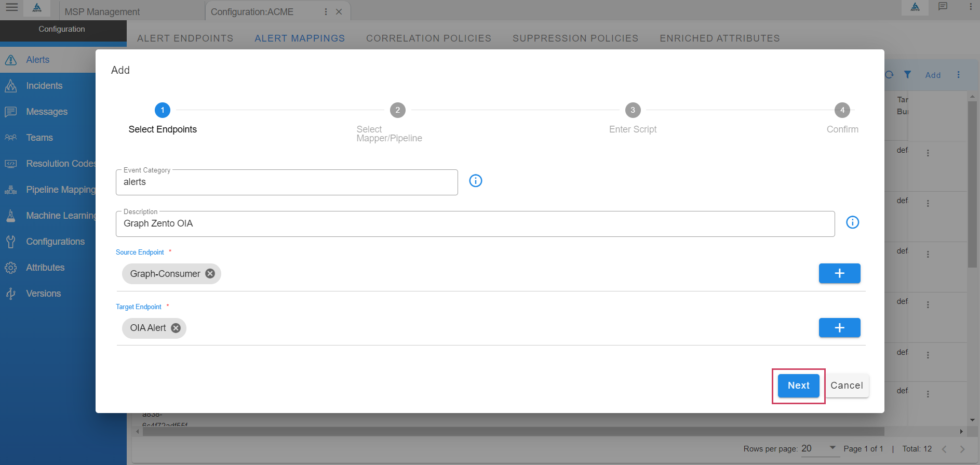Add a target endpoint with plus button
Viewport: 980px width, 465px height.
(839, 328)
